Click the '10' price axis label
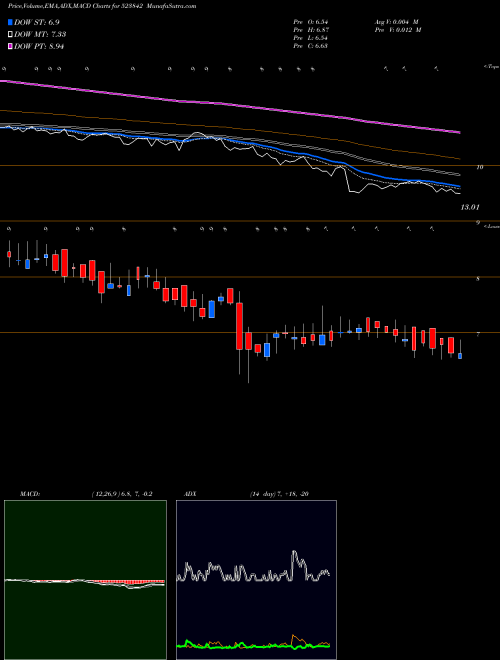Viewport: 500px width, 660px height. [479, 167]
